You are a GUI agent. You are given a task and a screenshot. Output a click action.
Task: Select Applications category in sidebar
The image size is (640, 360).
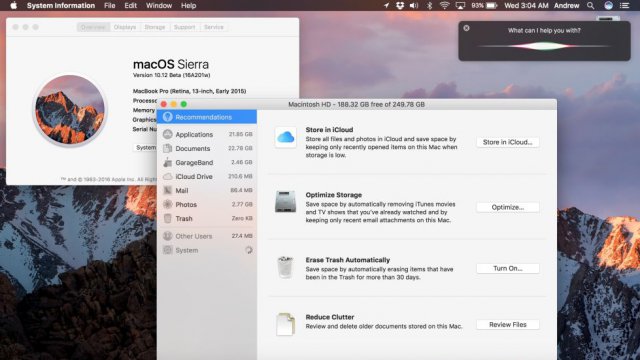[207, 134]
